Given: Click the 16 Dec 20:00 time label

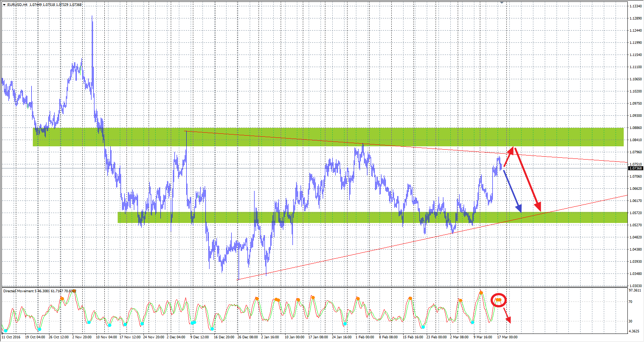Looking at the screenshot, I should click(224, 337).
